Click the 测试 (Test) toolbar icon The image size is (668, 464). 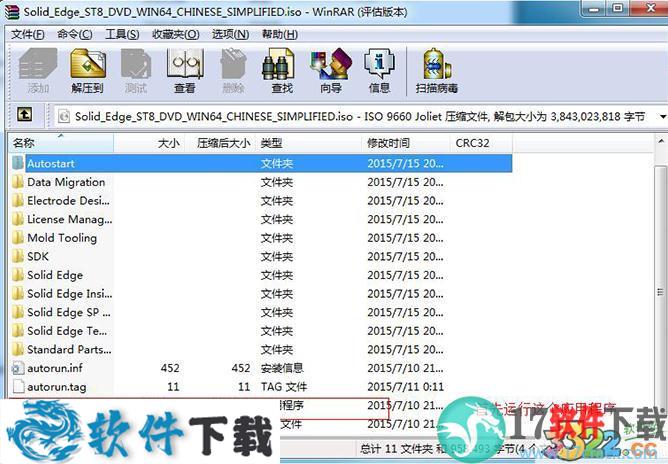136,64
